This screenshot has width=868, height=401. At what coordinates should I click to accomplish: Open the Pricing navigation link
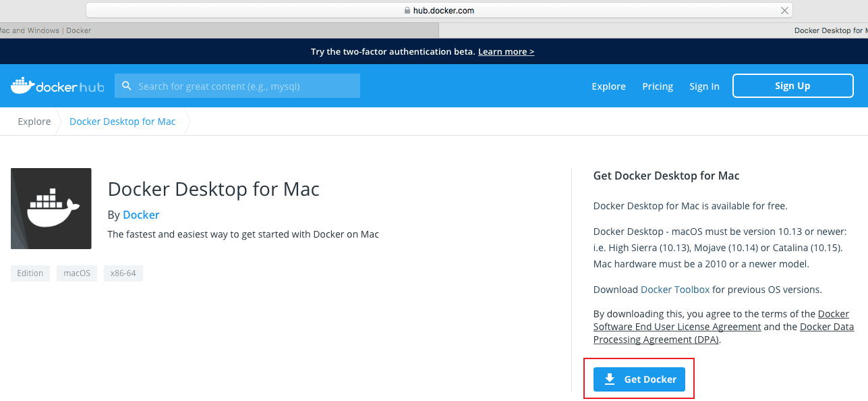658,86
